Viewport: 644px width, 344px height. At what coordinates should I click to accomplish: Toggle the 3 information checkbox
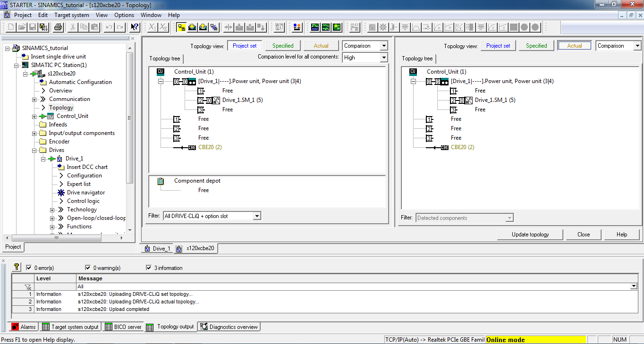coord(149,268)
